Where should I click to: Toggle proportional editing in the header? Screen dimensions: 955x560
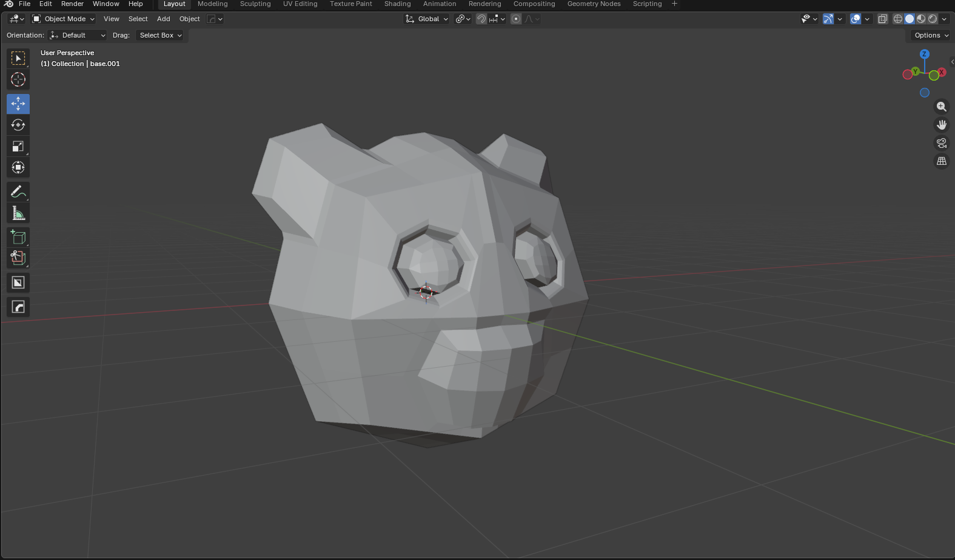(516, 19)
